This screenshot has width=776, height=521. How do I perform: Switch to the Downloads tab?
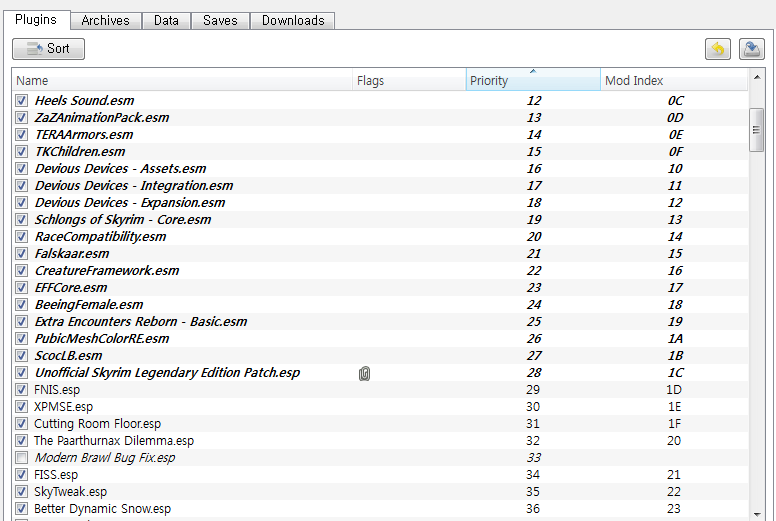[293, 20]
